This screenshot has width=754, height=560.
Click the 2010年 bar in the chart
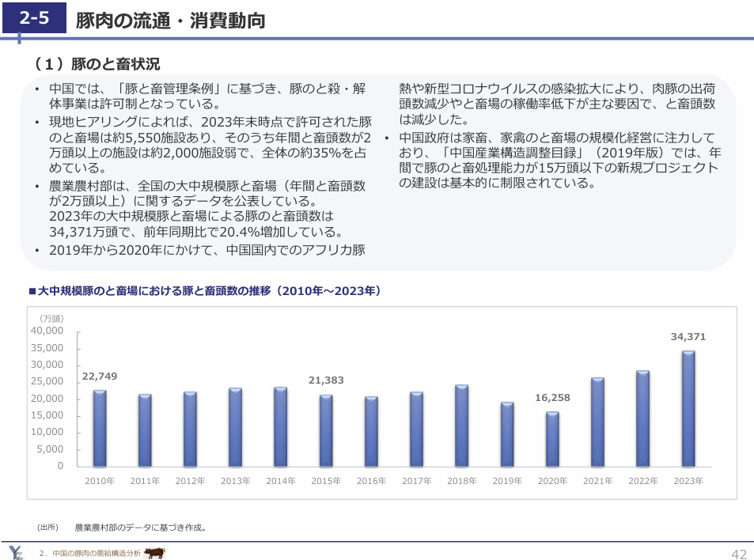click(100, 428)
